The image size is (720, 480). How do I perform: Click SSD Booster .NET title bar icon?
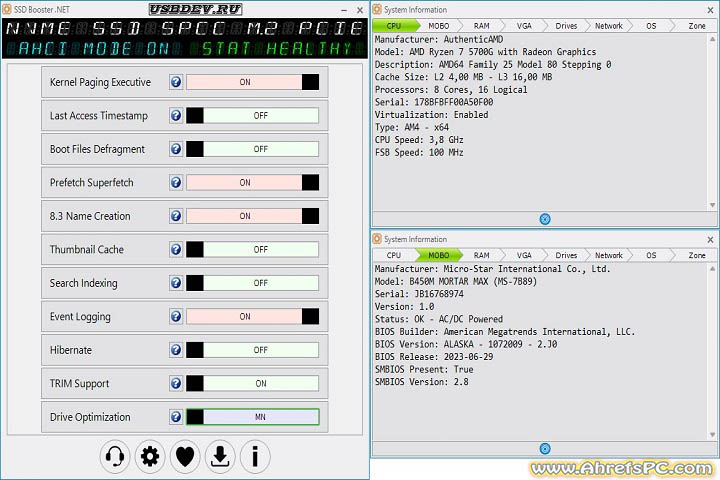(x=7, y=9)
